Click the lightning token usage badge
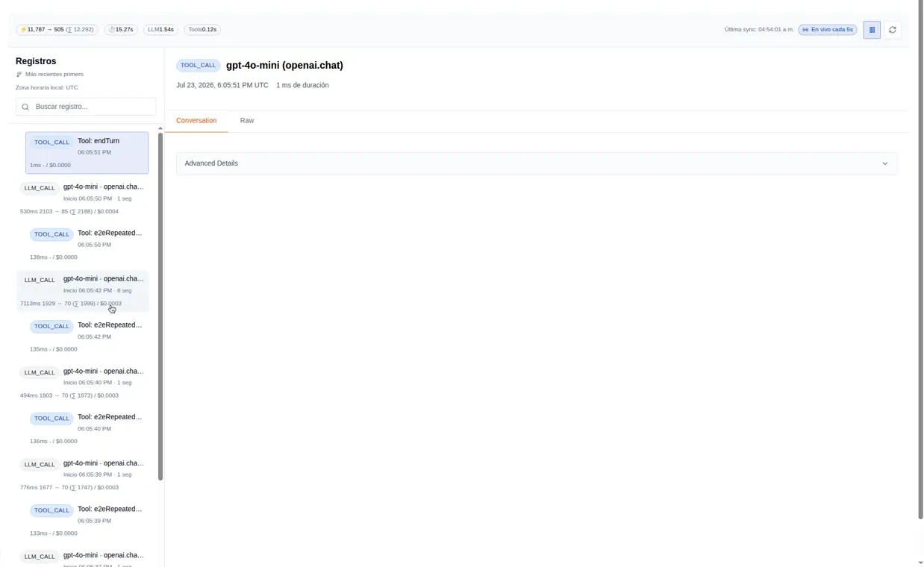This screenshot has height=567, width=924. click(57, 30)
